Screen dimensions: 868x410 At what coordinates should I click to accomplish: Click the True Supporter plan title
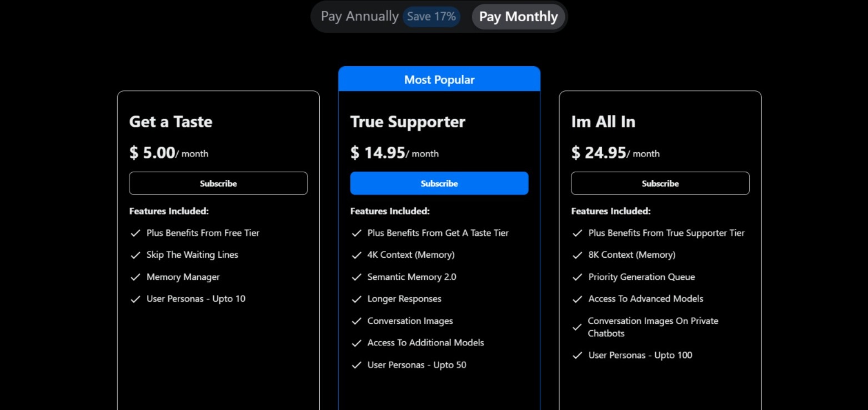408,122
